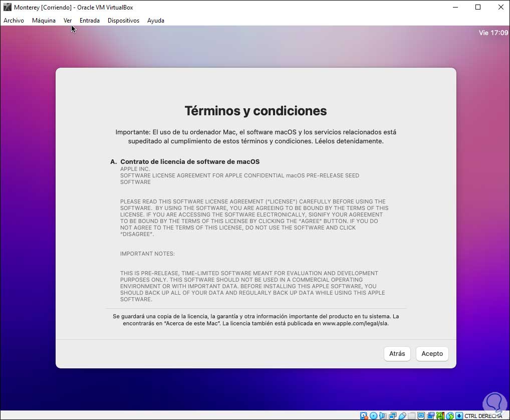Click the audio indicator icon in status bar
This screenshot has height=420, width=510.
(383, 415)
